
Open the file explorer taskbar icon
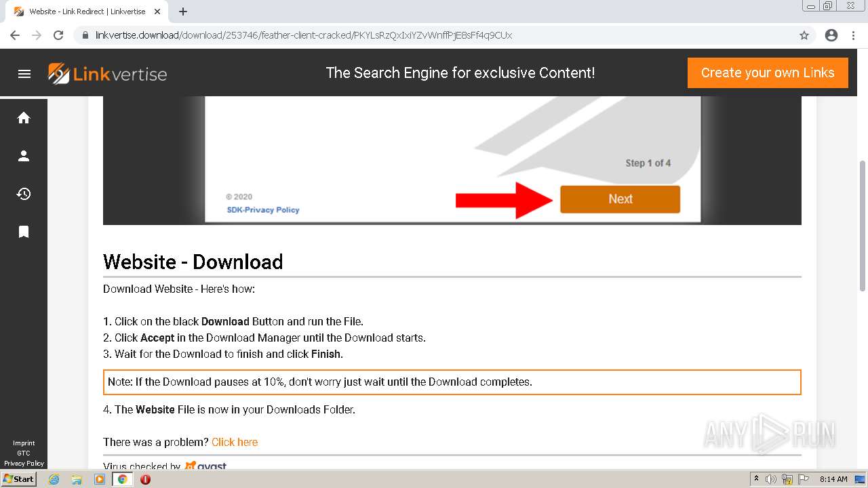(x=77, y=479)
